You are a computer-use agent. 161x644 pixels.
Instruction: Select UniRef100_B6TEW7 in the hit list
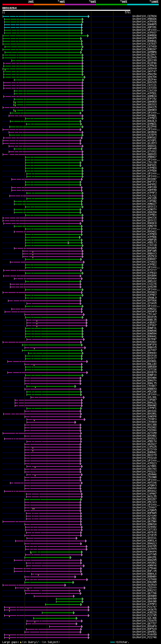point(144,339)
